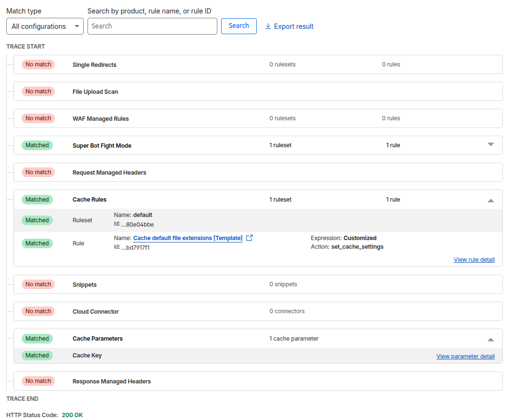This screenshot has height=420, width=512.
Task: Collapse the Cache Rules section
Action: tap(490, 200)
